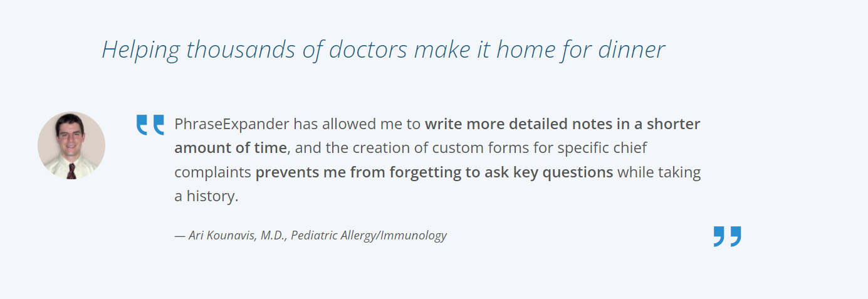
Task: Click bold text "amount of time"
Action: (x=230, y=148)
